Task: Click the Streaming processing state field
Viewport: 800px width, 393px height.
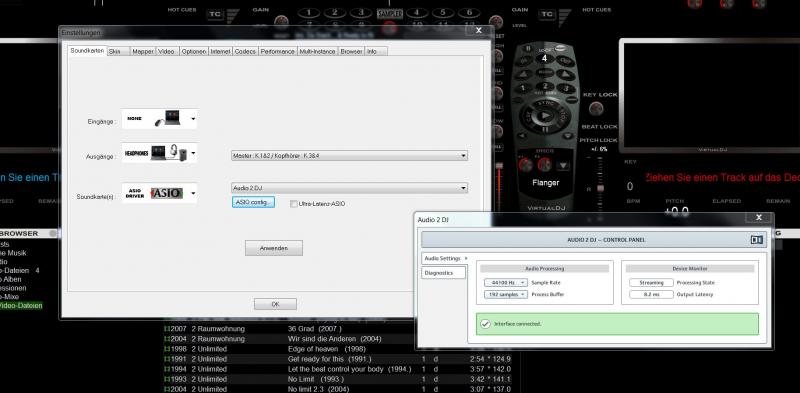Action: pos(652,283)
